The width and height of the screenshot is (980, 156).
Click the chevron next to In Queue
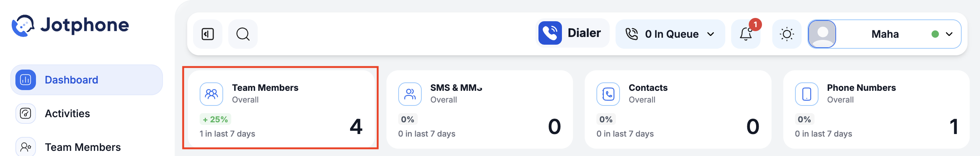coord(710,34)
